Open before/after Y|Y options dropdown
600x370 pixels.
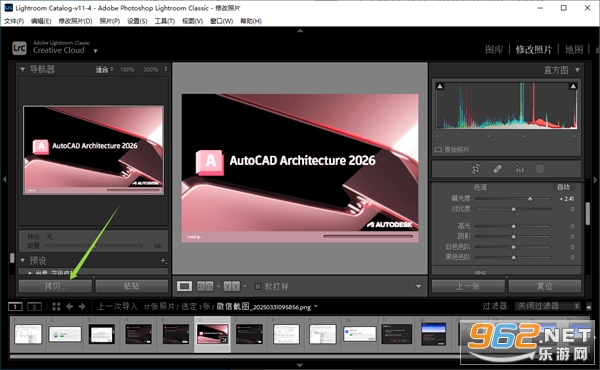[x=245, y=286]
